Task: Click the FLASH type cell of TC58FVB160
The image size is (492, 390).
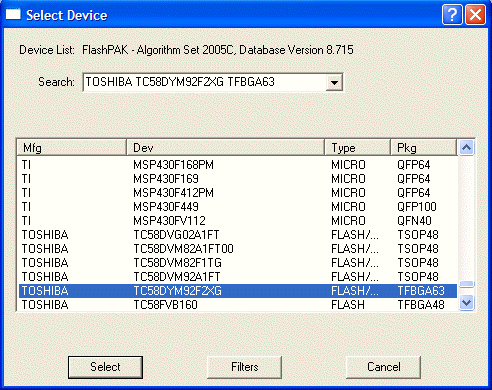Action: 348,305
